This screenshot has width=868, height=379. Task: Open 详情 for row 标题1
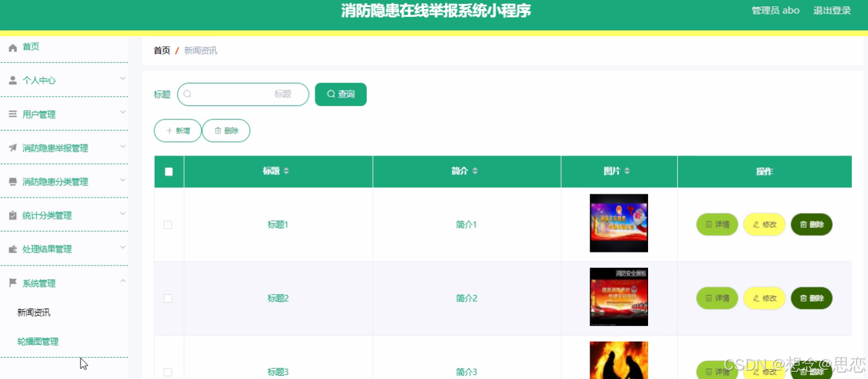point(717,225)
